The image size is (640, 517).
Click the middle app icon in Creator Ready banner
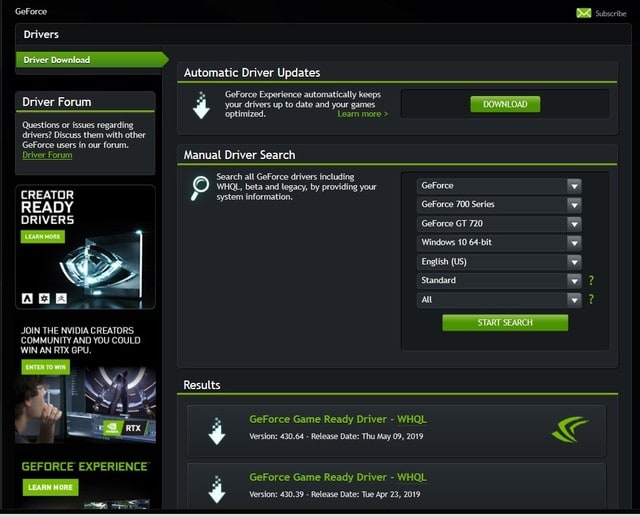coord(44,299)
